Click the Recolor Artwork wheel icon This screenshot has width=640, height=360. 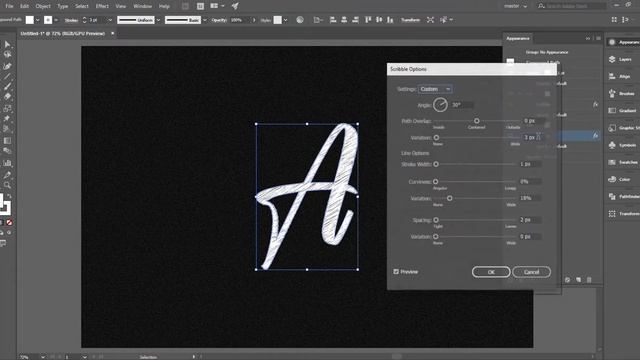[300, 20]
